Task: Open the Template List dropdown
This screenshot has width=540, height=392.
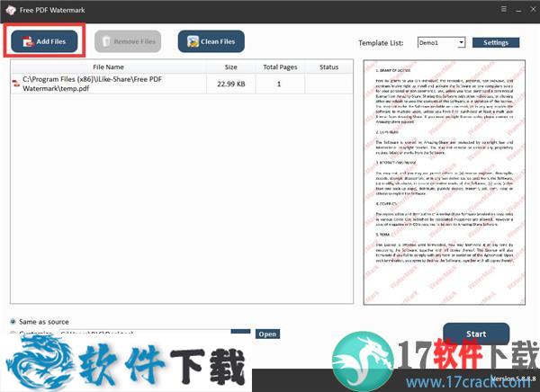Action: point(441,42)
